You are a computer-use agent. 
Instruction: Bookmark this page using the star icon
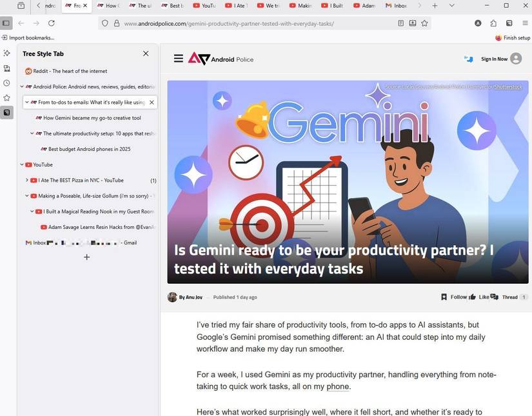point(424,23)
